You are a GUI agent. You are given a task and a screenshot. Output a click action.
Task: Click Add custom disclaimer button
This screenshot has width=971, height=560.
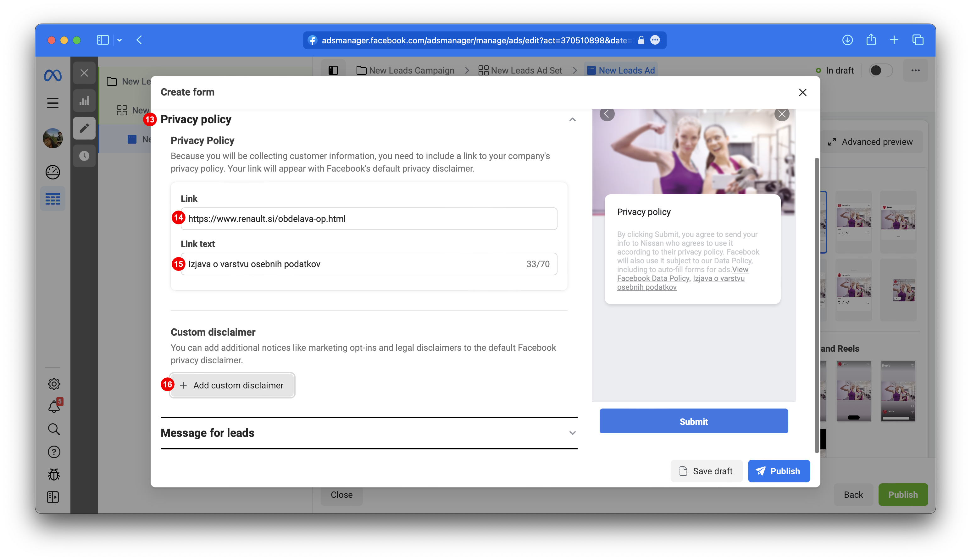(232, 385)
